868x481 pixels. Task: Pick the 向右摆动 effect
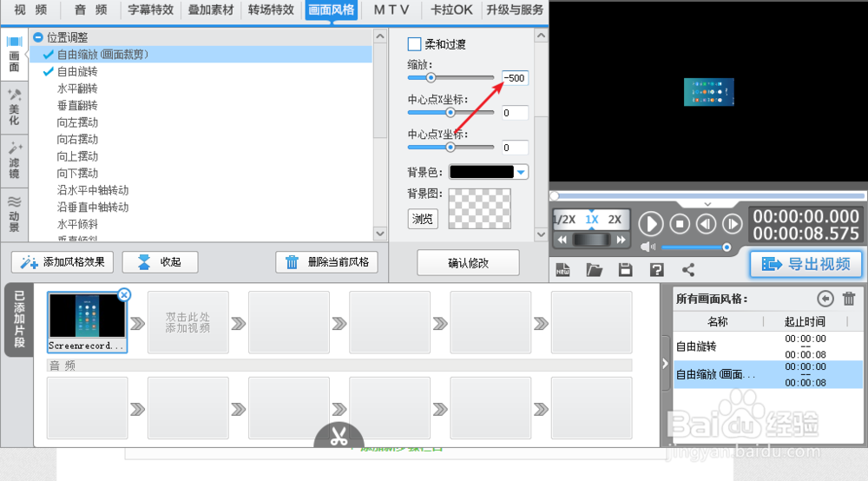coord(77,140)
